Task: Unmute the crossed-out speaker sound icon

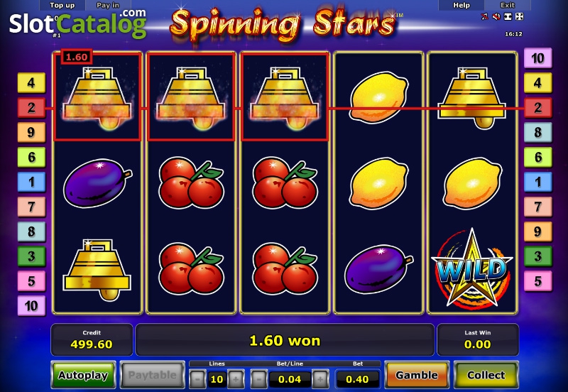Action: [x=496, y=16]
